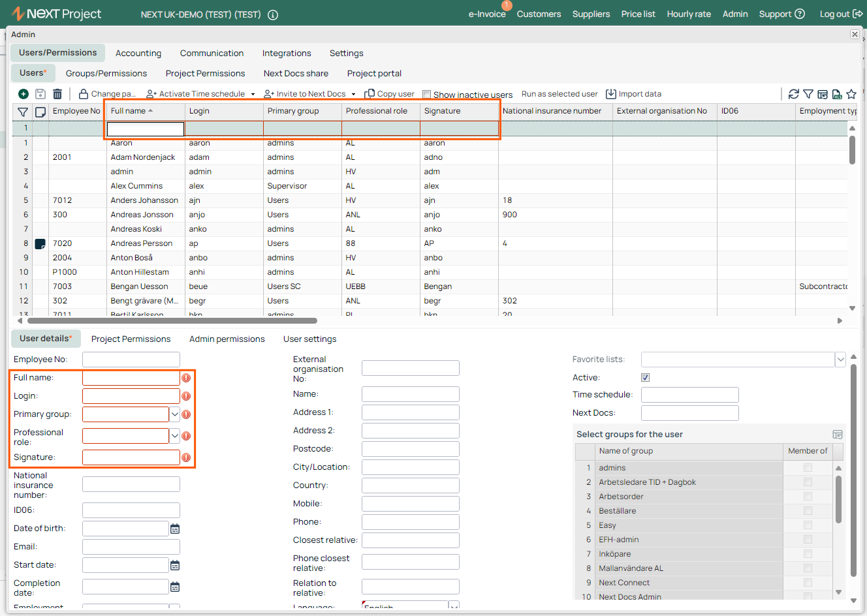Open the Date of birth calendar picker
Image resolution: width=867 pixels, height=616 pixels.
(x=175, y=529)
